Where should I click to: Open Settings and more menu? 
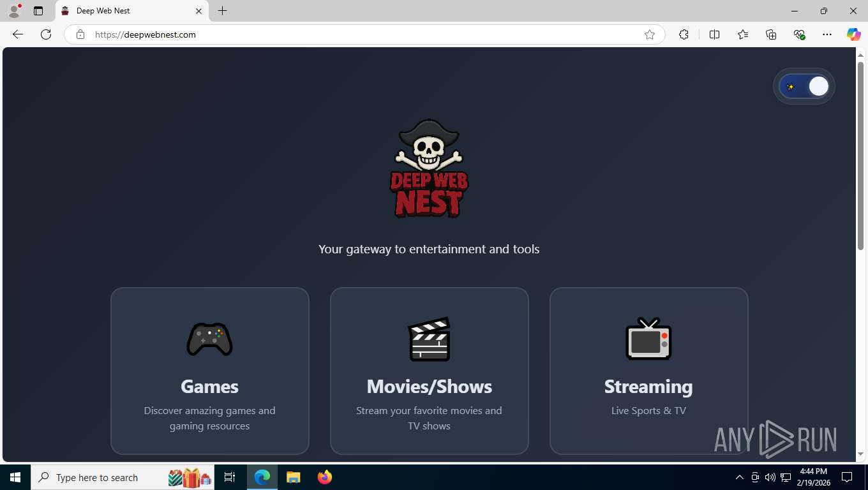click(827, 34)
